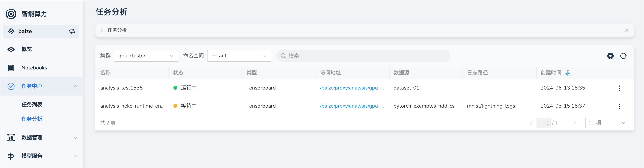Open actions menu for analysis-neko-runtime row

pos(619,106)
